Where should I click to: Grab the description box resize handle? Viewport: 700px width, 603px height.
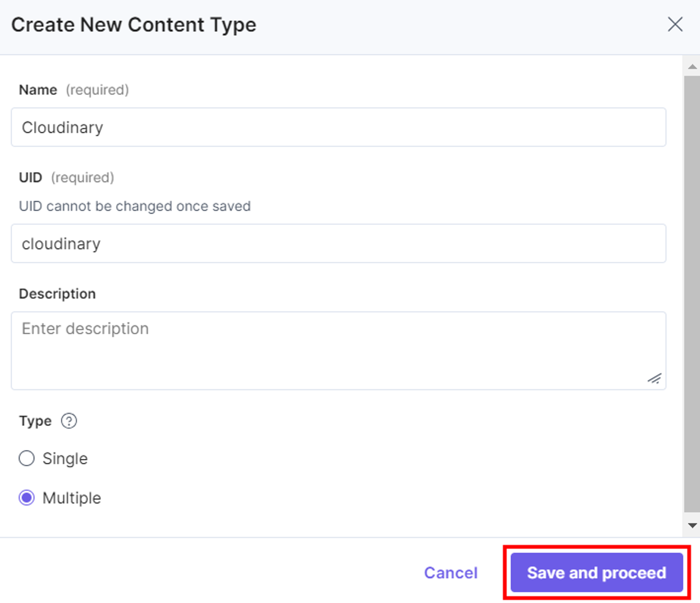(x=655, y=379)
